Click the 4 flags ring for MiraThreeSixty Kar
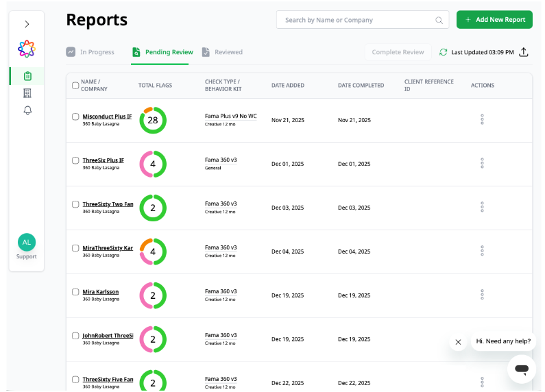 pyautogui.click(x=153, y=252)
